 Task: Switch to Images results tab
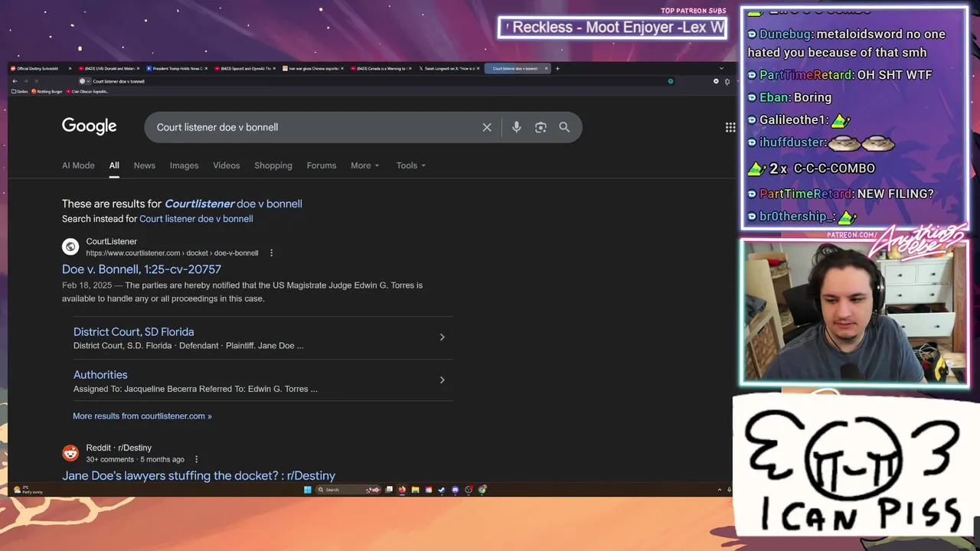click(184, 165)
